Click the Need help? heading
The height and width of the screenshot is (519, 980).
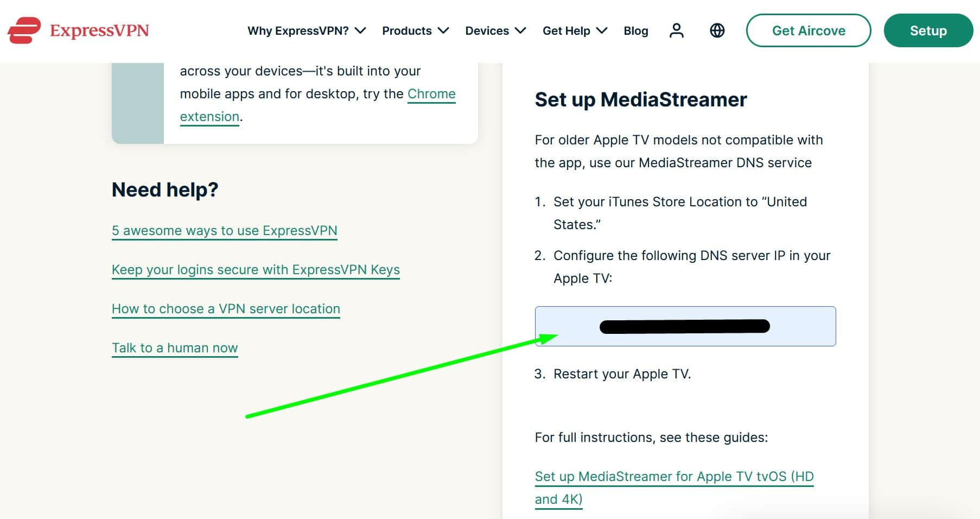pyautogui.click(x=165, y=190)
